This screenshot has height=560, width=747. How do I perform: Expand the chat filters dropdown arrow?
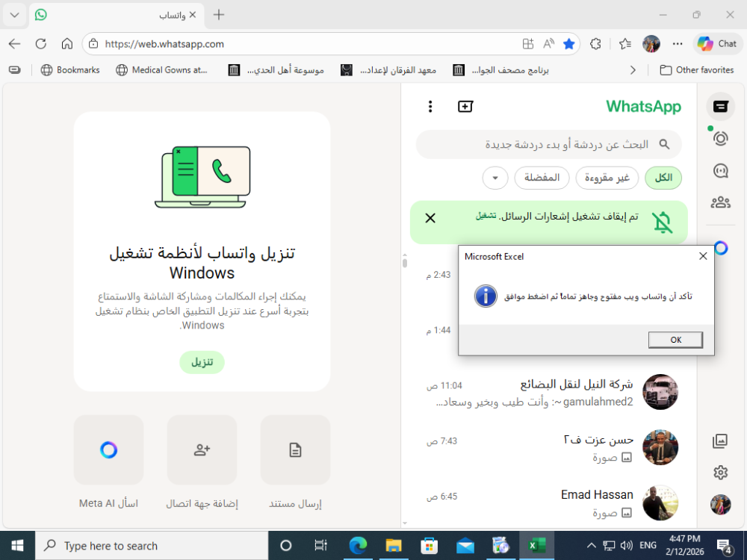pyautogui.click(x=495, y=178)
